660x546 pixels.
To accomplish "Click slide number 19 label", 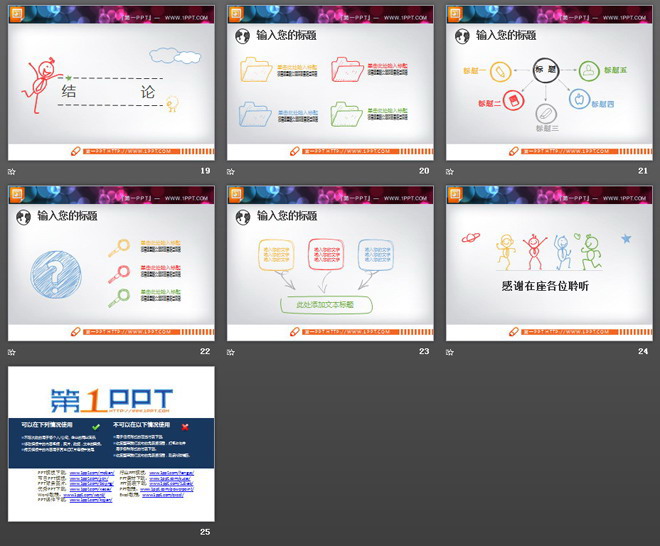I will pos(205,171).
